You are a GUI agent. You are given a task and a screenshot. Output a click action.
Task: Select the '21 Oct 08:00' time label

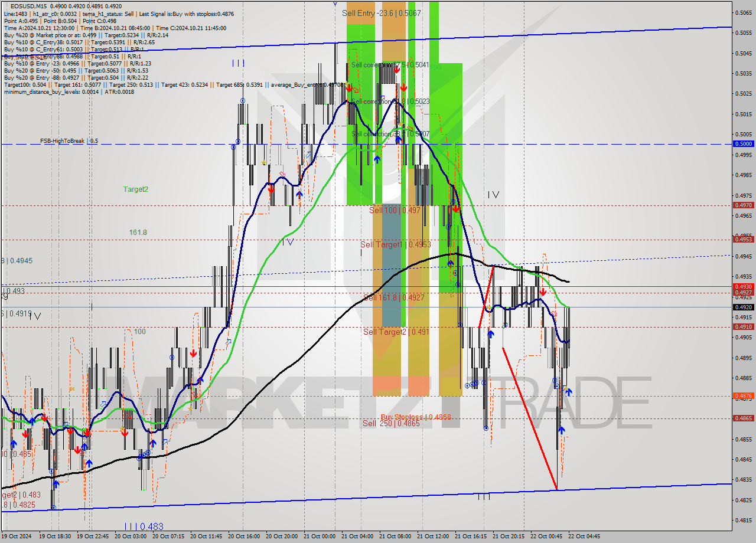click(x=395, y=537)
